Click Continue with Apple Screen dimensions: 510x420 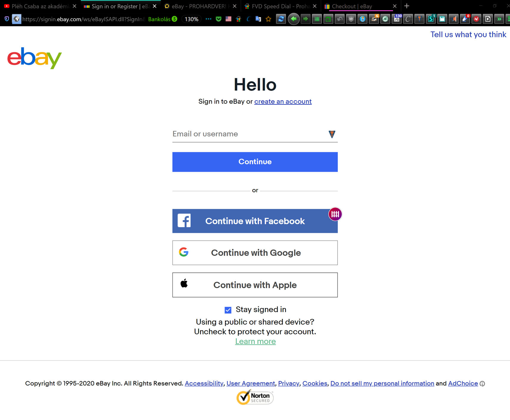[x=255, y=285]
